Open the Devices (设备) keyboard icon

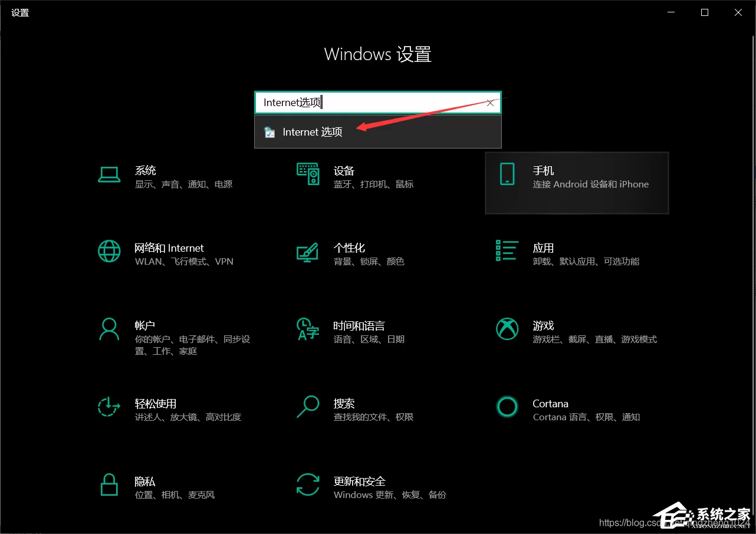pos(308,174)
